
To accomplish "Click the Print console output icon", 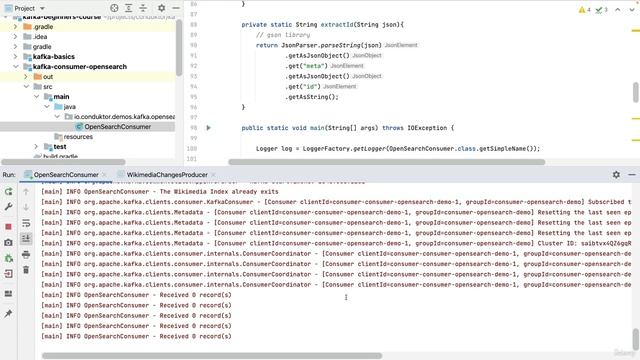I will [26, 254].
